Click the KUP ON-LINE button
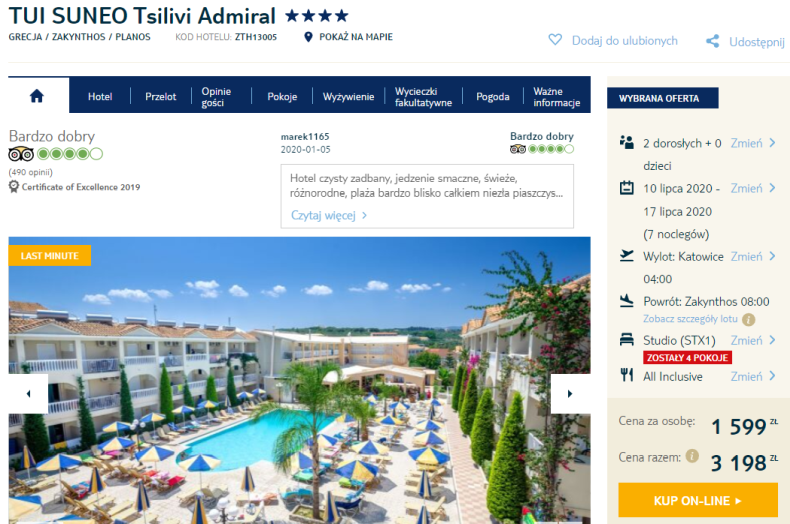 click(698, 500)
